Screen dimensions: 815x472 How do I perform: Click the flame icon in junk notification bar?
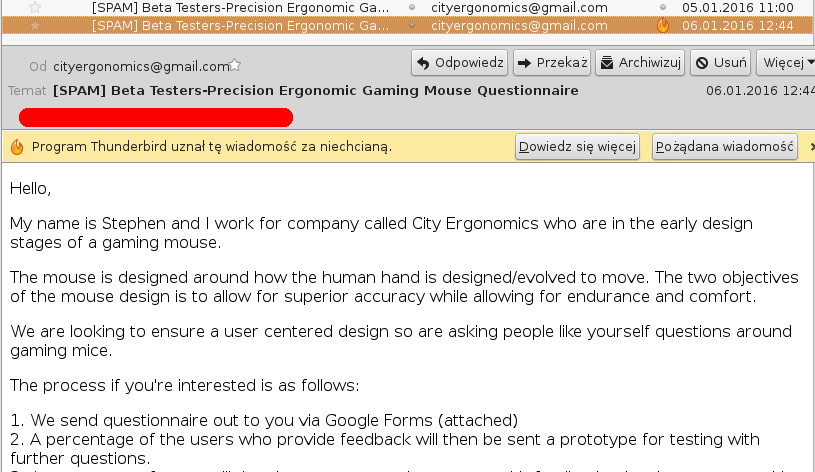pos(17,147)
